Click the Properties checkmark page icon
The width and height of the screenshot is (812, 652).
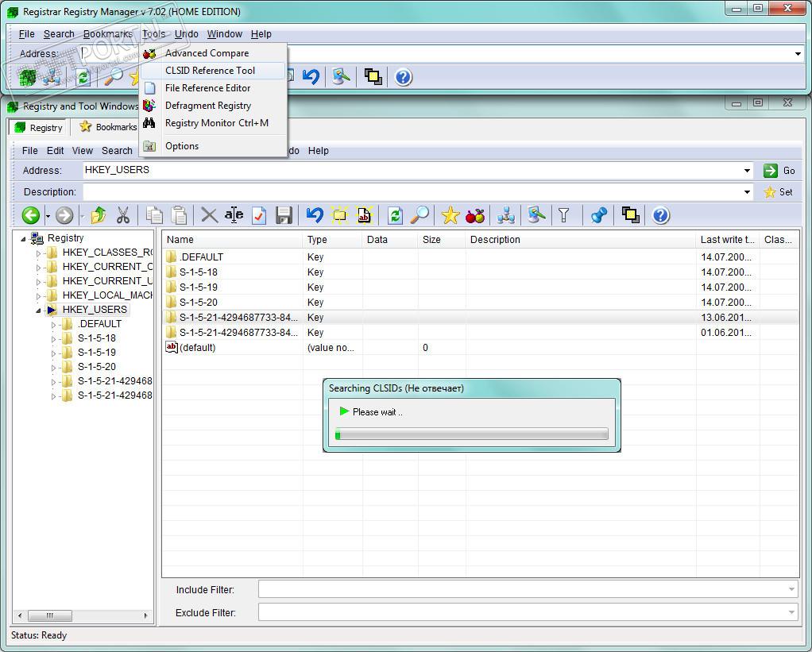tap(259, 215)
